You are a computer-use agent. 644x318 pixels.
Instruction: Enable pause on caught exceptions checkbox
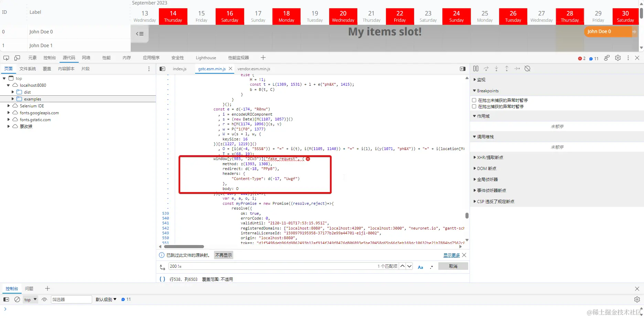(474, 106)
